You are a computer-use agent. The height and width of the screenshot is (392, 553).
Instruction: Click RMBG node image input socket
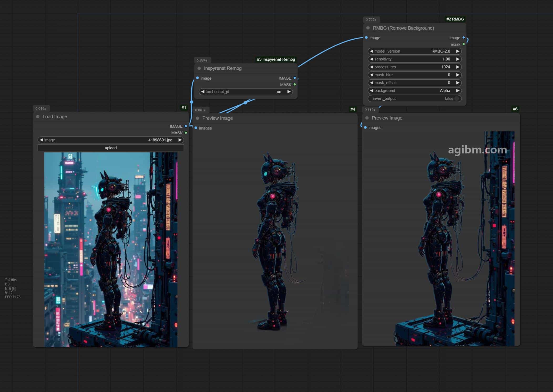pos(366,38)
